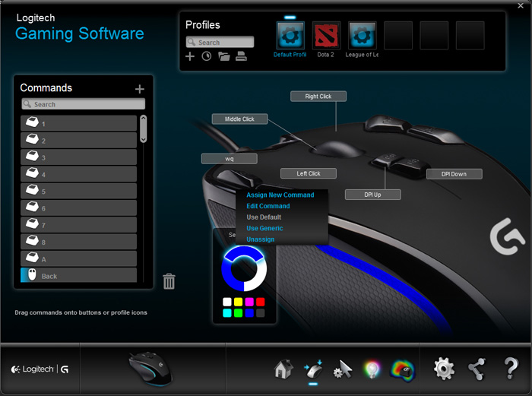Click the DPI Down button label
This screenshot has height=396, width=532.
(454, 174)
